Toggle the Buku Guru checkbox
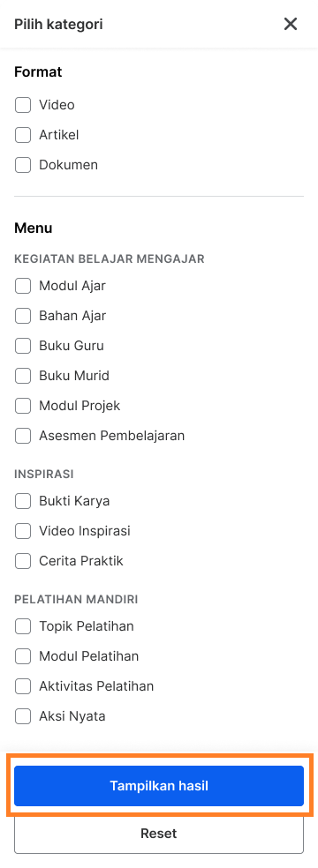The height and width of the screenshot is (868, 318). click(x=23, y=346)
